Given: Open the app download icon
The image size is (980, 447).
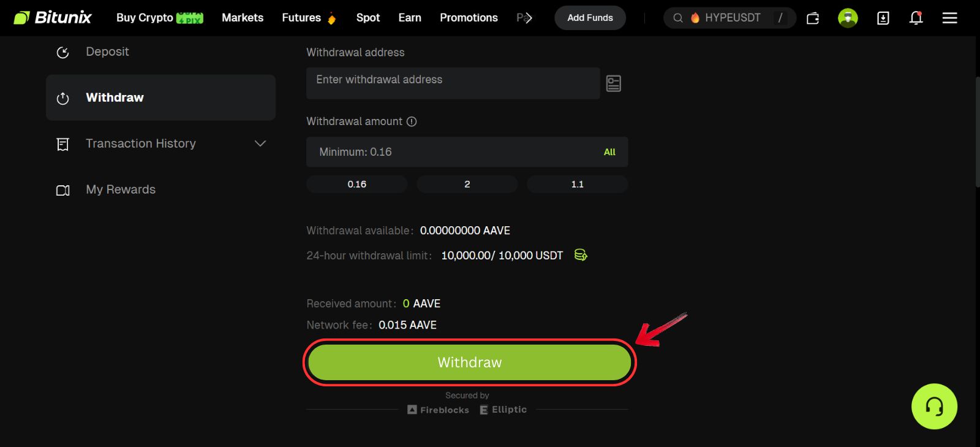Looking at the screenshot, I should click(x=883, y=18).
